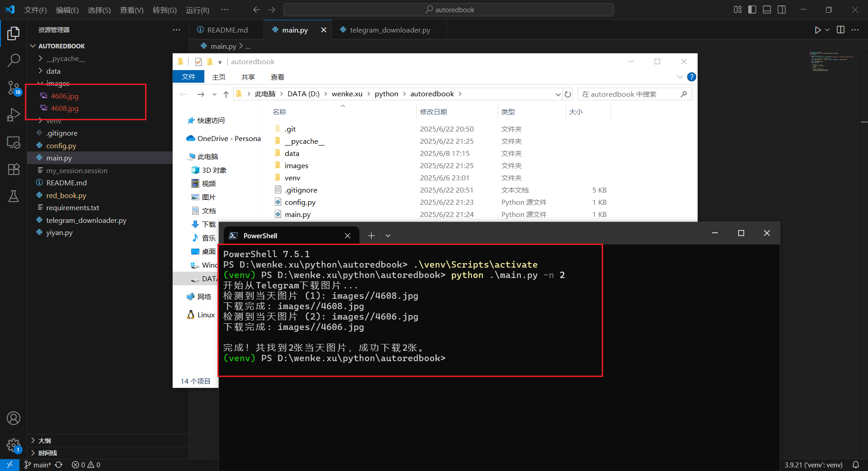Open the Accounts icon in activity bar
The width and height of the screenshot is (868, 471).
(14, 418)
